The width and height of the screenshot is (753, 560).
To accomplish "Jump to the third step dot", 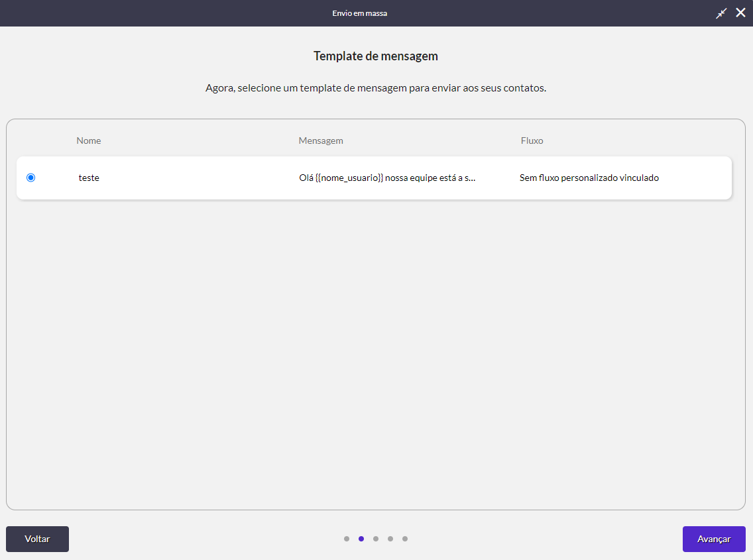I will tap(376, 539).
